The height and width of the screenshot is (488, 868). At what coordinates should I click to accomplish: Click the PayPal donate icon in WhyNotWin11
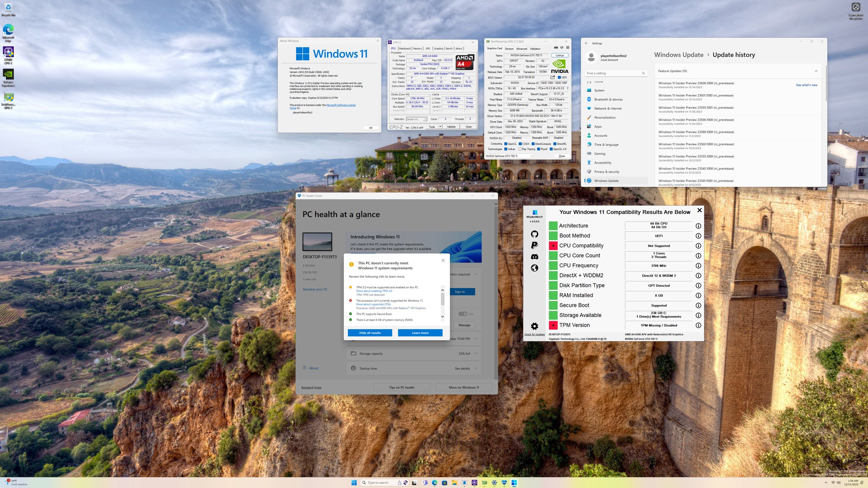[x=534, y=245]
